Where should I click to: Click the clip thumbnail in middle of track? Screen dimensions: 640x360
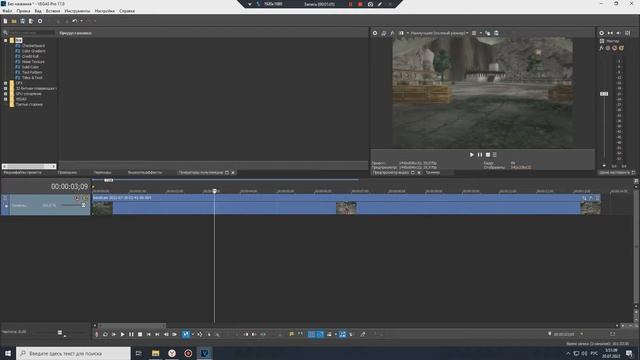tap(346, 208)
